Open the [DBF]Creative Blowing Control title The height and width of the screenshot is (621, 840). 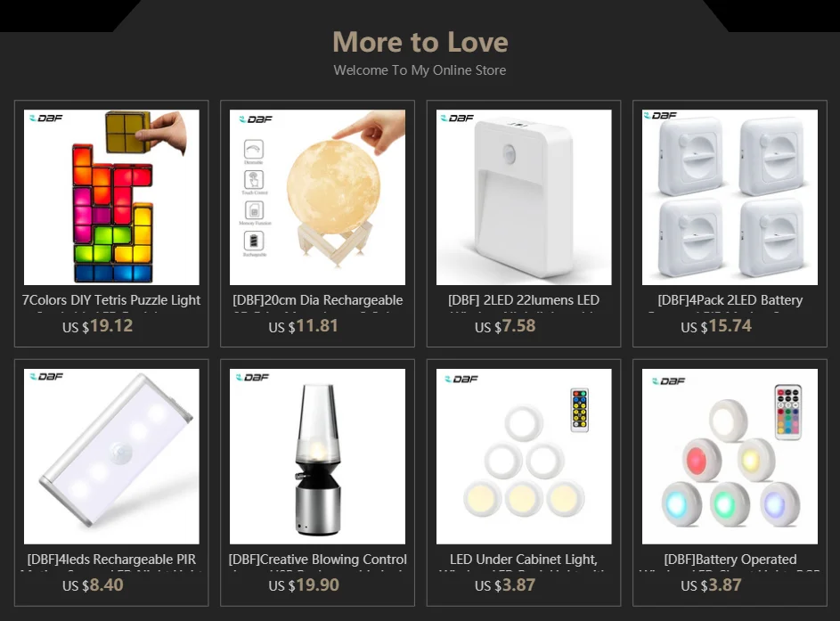tap(318, 560)
